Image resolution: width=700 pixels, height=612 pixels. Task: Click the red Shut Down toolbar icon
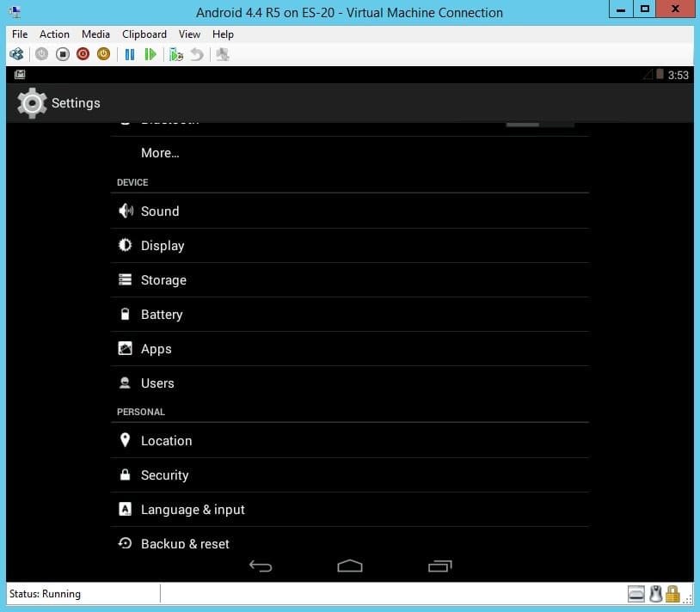(83, 54)
